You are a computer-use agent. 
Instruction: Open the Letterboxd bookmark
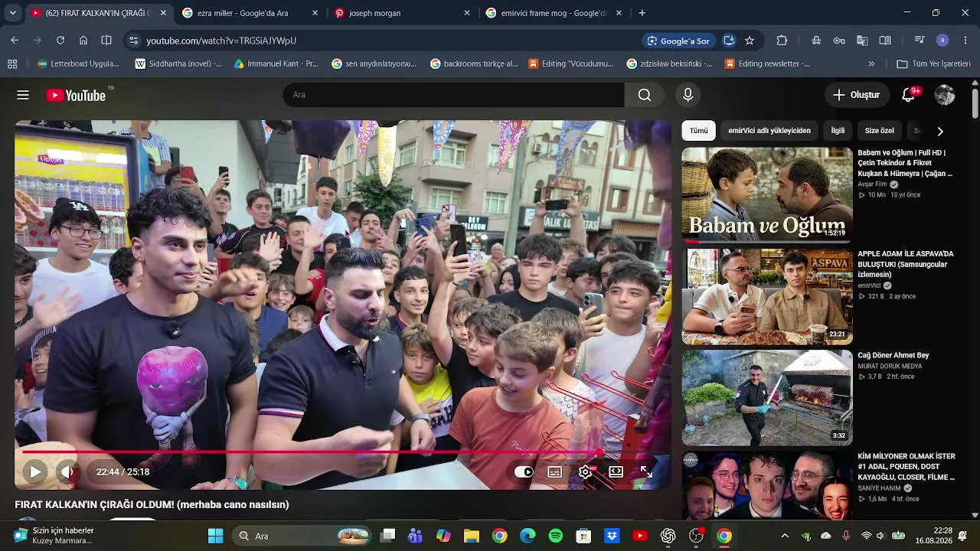point(78,64)
